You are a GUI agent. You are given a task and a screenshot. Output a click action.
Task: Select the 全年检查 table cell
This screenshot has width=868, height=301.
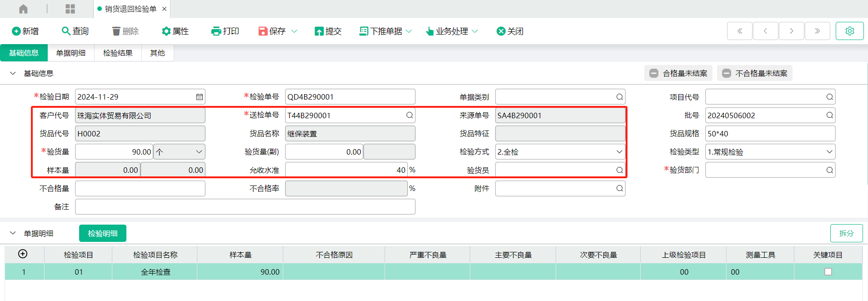155,272
